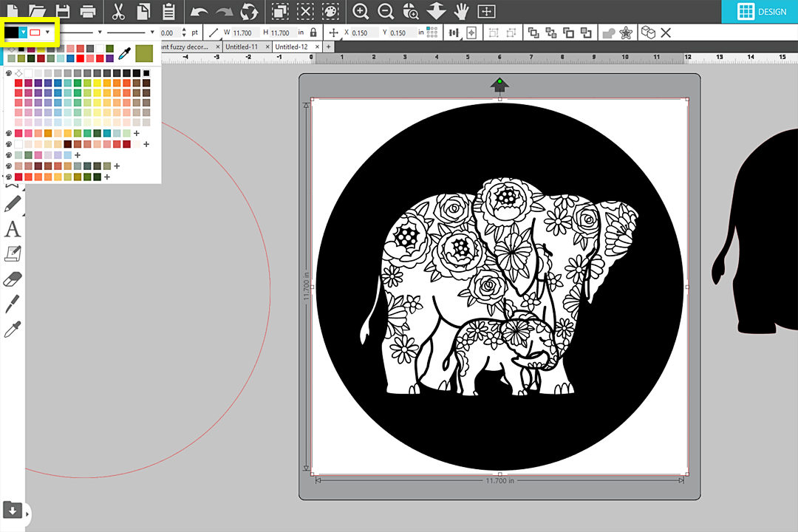Expand the library flyout arrow
Image resolution: width=798 pixels, height=532 pixels.
[x=27, y=514]
